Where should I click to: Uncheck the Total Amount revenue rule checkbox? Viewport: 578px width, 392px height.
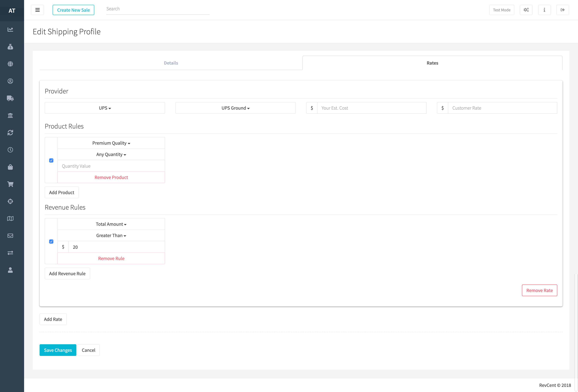click(x=51, y=242)
